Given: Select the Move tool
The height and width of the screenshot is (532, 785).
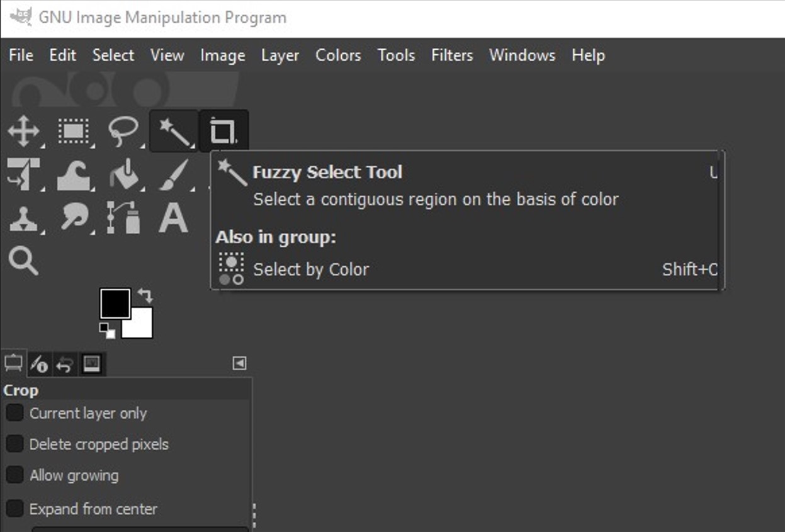Looking at the screenshot, I should pyautogui.click(x=23, y=132).
